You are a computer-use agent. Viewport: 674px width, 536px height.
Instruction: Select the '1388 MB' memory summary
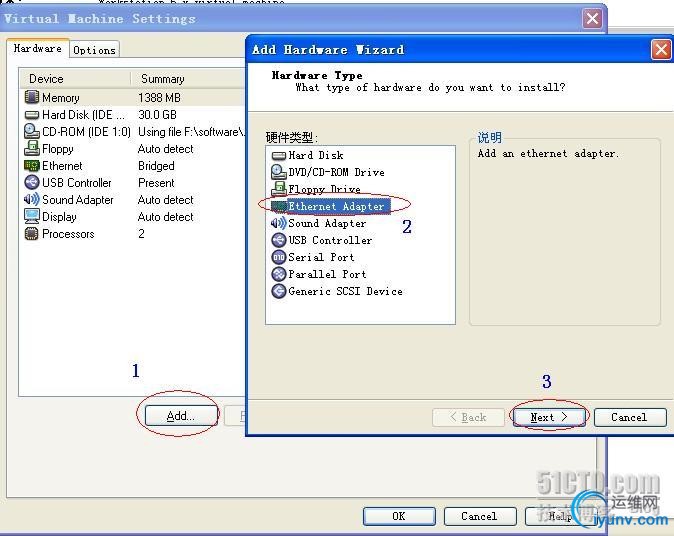pyautogui.click(x=159, y=98)
